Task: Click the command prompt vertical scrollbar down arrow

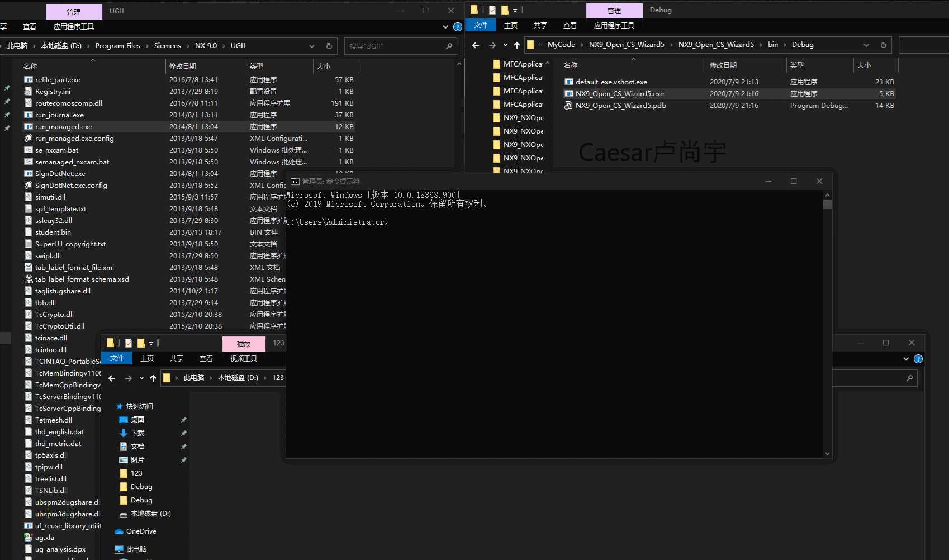Action: pyautogui.click(x=828, y=454)
